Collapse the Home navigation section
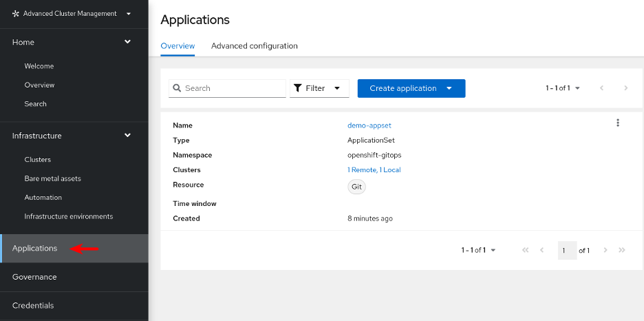This screenshot has width=644, height=321. (x=127, y=42)
